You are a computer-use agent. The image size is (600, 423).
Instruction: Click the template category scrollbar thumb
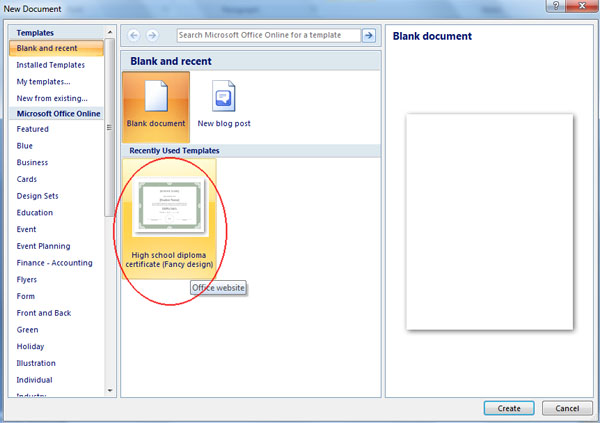tap(109, 127)
